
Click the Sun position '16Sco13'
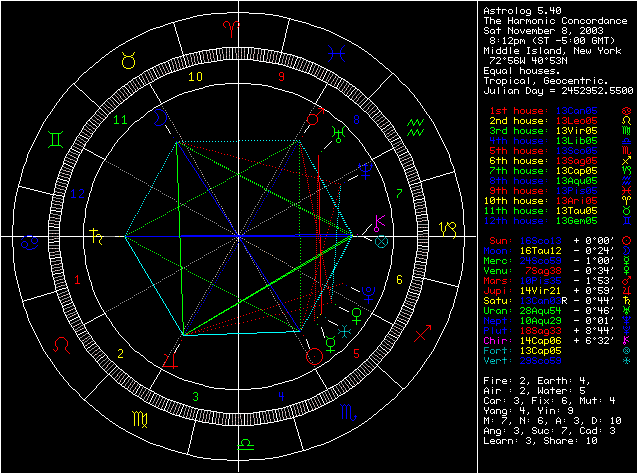(541, 240)
